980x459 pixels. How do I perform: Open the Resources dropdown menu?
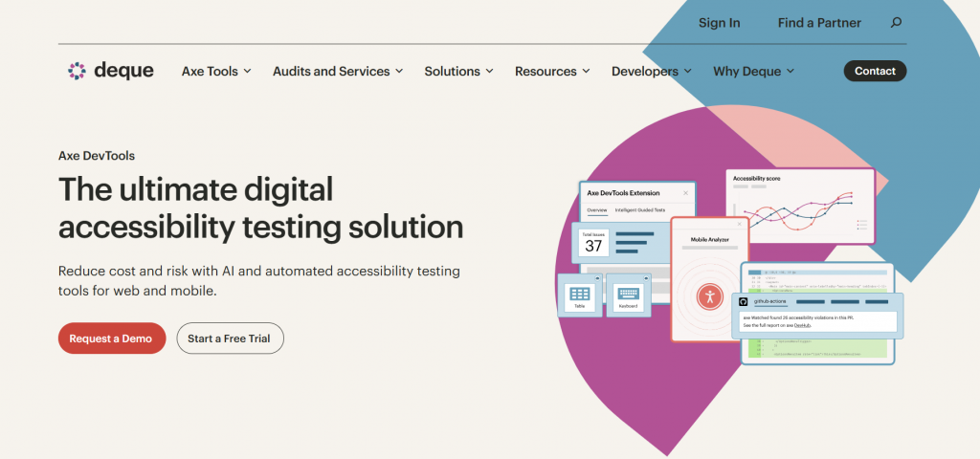[x=552, y=71]
